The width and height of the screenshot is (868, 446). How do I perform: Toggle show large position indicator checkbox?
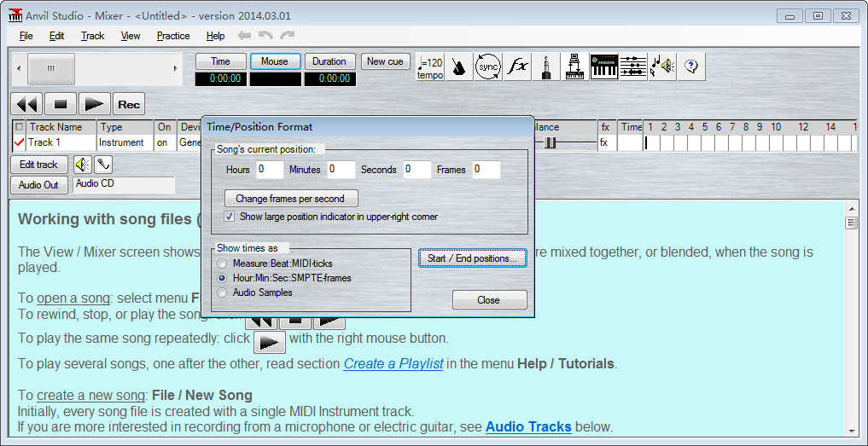click(229, 217)
